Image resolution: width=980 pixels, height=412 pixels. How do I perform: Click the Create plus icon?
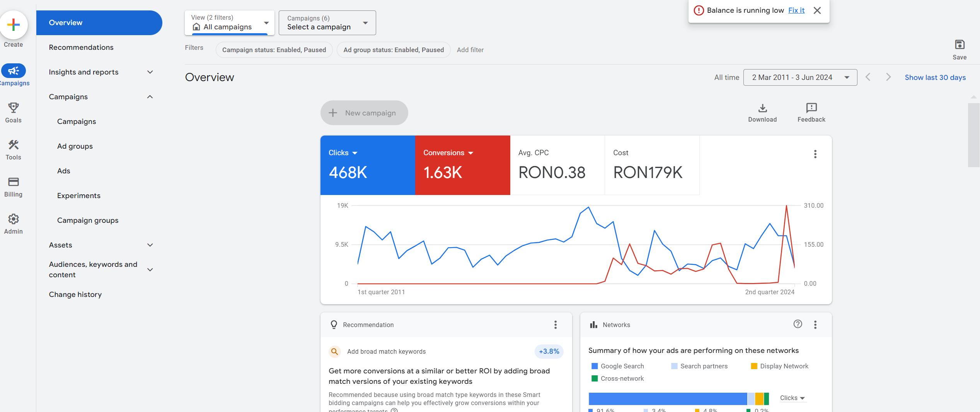(14, 25)
